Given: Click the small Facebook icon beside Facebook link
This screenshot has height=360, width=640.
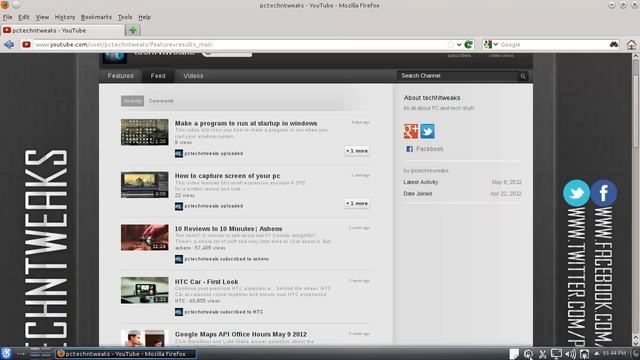Looking at the screenshot, I should (409, 149).
